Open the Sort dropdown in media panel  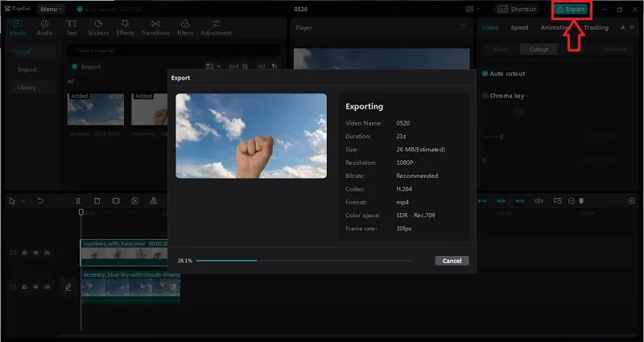[238, 66]
